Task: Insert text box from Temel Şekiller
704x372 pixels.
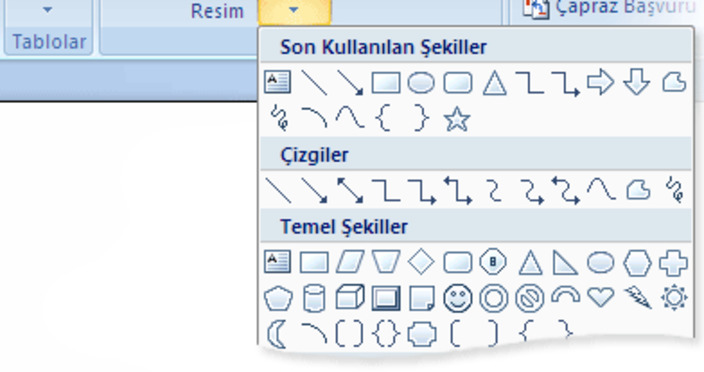Action: 277,262
